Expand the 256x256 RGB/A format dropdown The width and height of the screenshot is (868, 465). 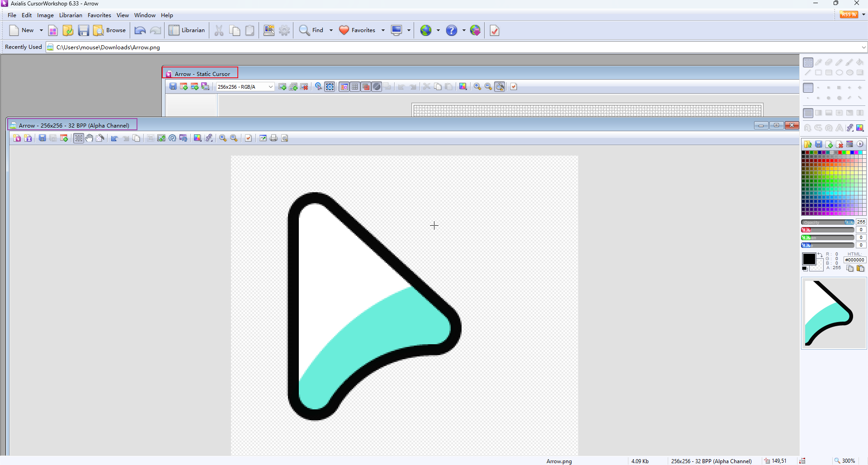270,87
